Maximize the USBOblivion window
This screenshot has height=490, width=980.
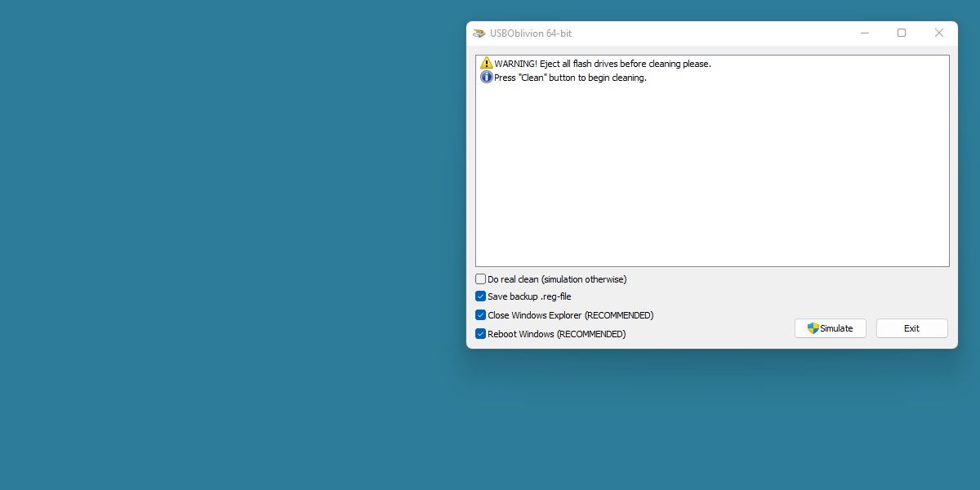pos(902,33)
